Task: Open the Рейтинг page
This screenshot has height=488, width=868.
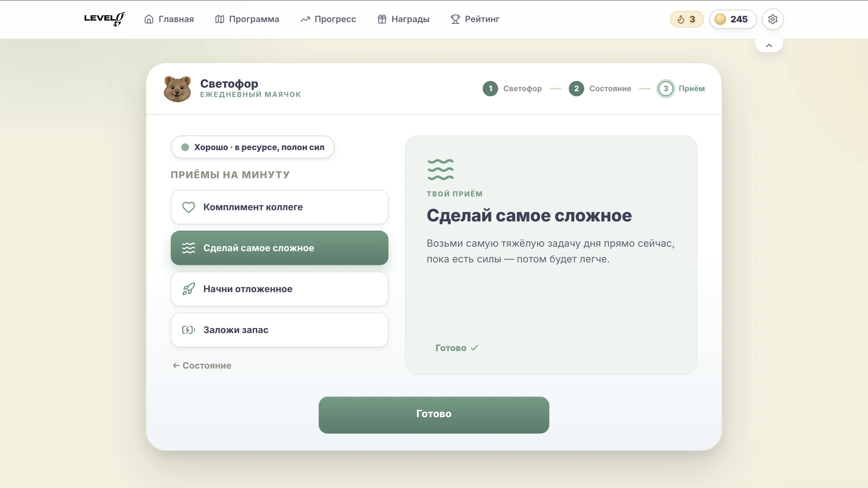Action: [x=475, y=19]
